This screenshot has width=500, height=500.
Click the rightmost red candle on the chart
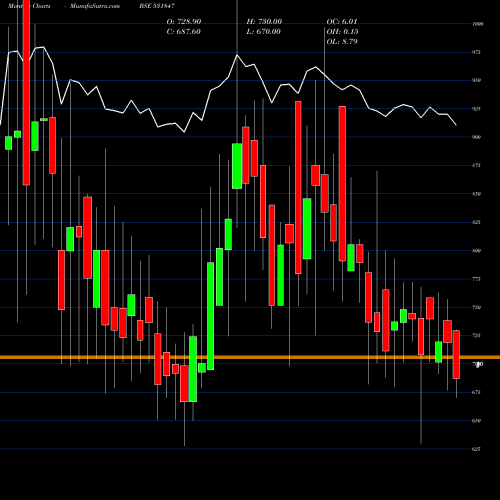point(456,354)
